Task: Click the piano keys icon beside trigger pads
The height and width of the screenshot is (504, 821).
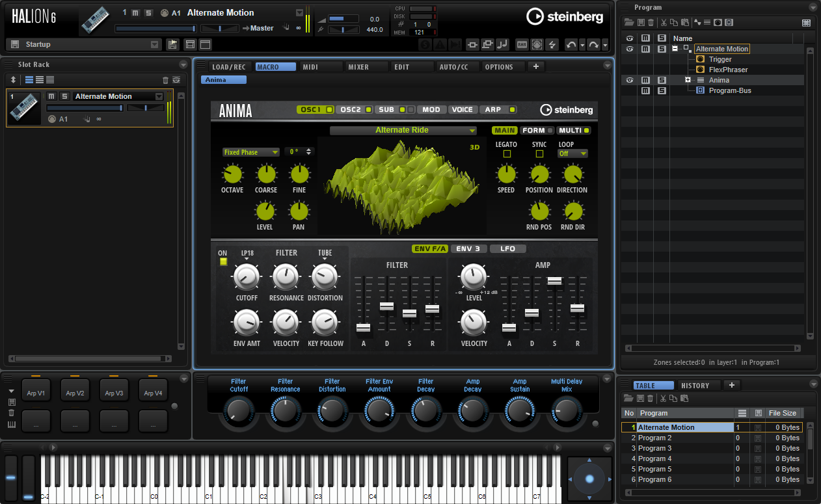Action: point(12,425)
